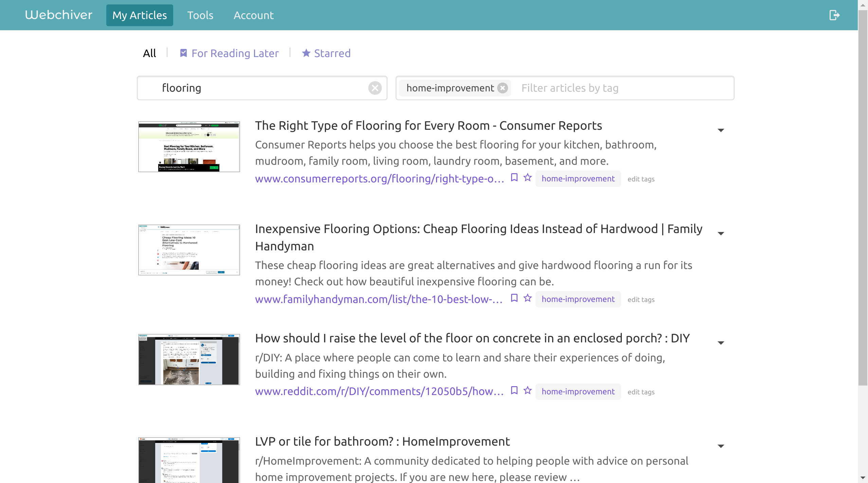The width and height of the screenshot is (868, 483).
Task: Open dropdown for LVP or tile article
Action: (x=721, y=446)
